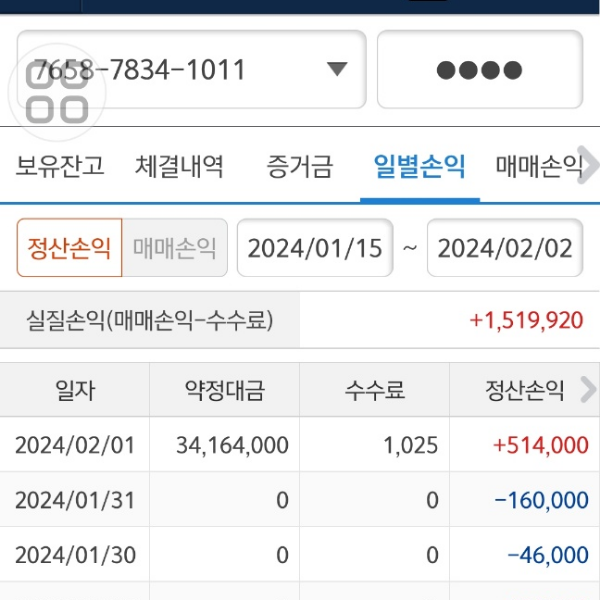Tap the masked password input field

point(479,70)
